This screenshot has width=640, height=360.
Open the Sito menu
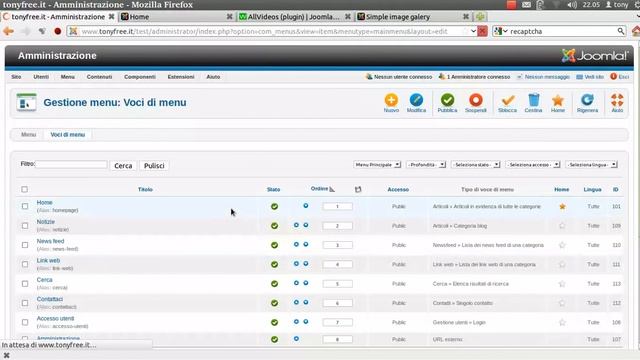point(16,77)
